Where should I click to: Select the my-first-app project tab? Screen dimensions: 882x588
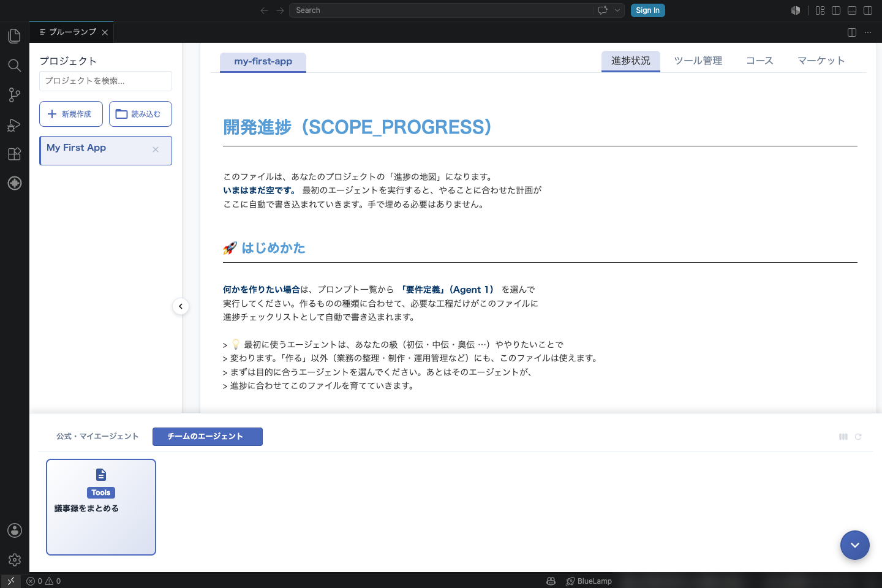coord(263,62)
